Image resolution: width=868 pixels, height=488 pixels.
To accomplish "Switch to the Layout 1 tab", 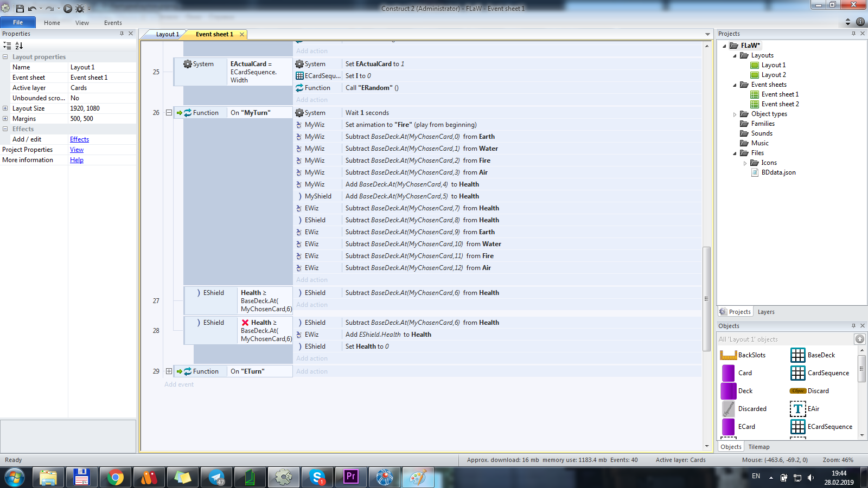I will (x=167, y=34).
